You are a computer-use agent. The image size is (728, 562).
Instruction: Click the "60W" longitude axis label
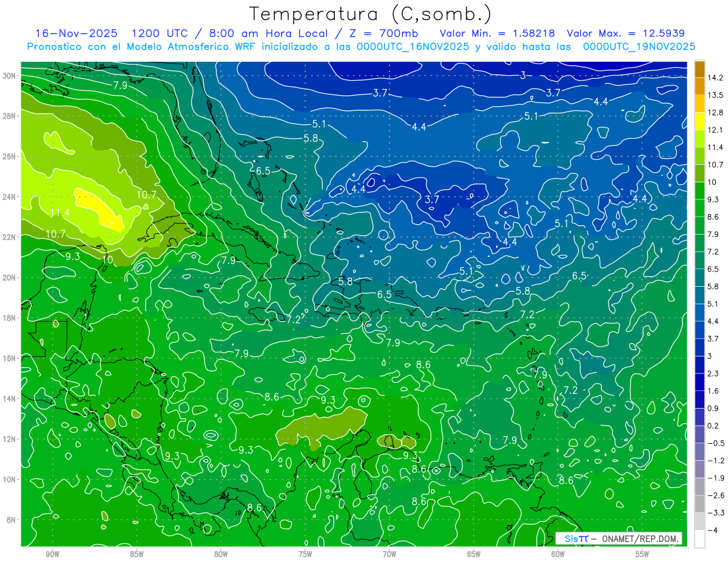(x=558, y=555)
